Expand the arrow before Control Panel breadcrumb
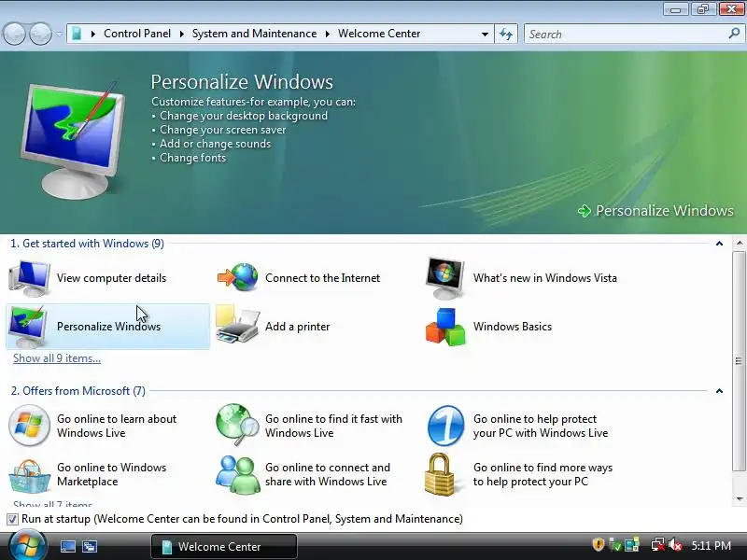 point(93,34)
